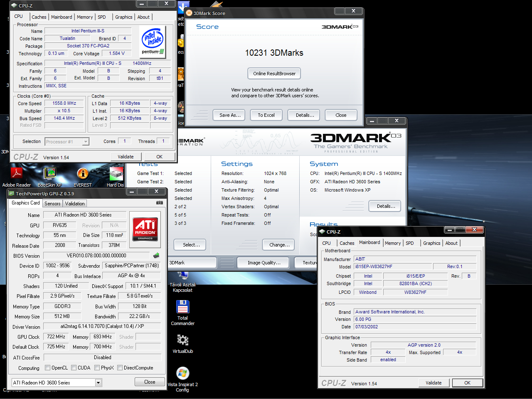Image resolution: width=532 pixels, height=399 pixels.
Task: Enable OpenCL checkbox in GPU-Z
Action: [x=47, y=368]
